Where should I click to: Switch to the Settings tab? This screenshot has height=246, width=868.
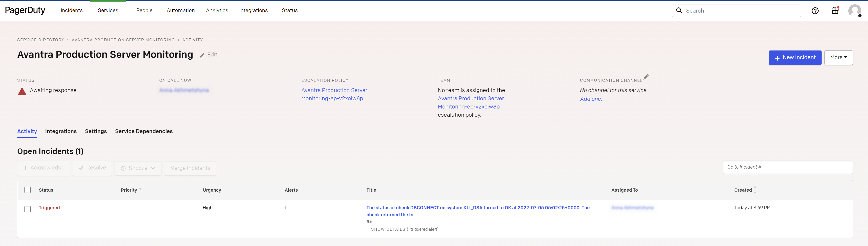click(x=96, y=131)
